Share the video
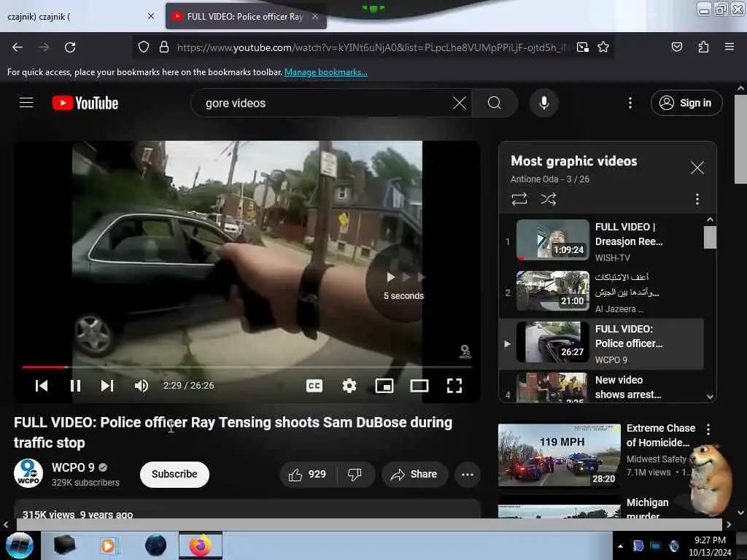The height and width of the screenshot is (560, 747). pos(414,474)
